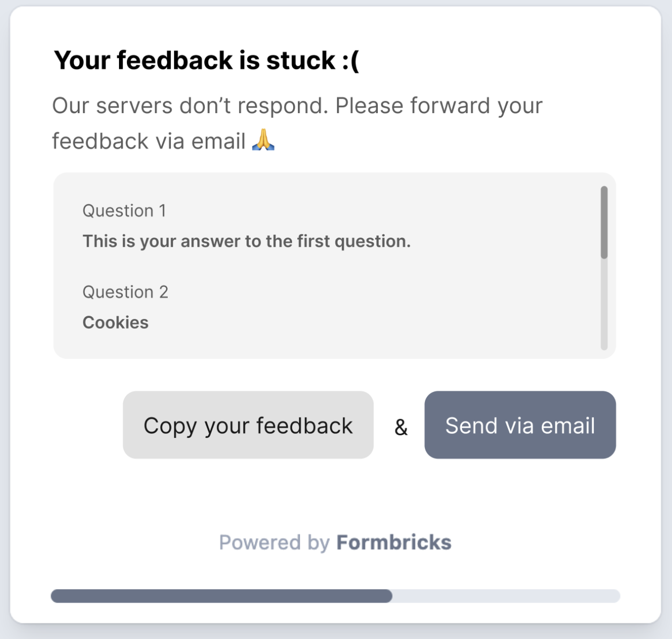
Task: Click the progress bar at the bottom
Action: click(x=335, y=596)
